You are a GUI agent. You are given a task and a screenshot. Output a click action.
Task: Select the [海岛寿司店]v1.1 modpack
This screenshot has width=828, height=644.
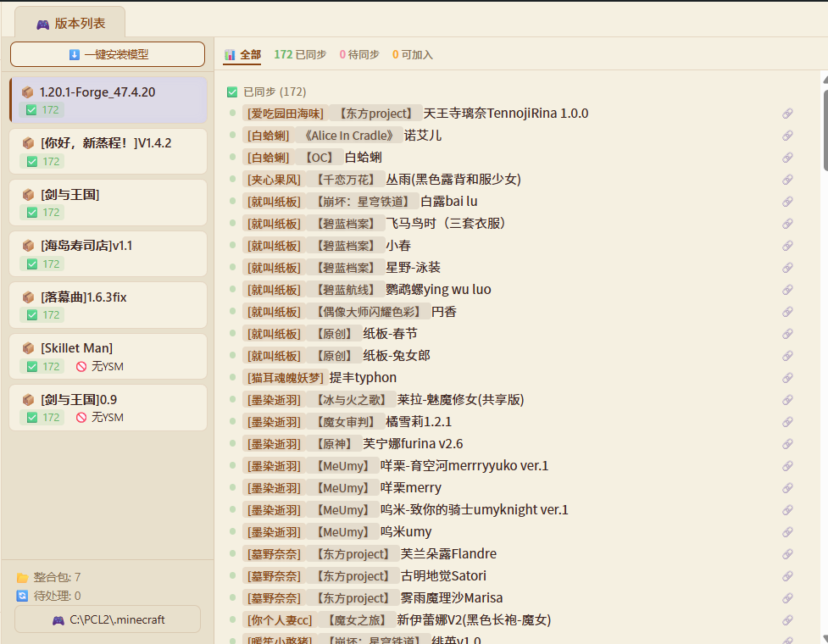108,253
